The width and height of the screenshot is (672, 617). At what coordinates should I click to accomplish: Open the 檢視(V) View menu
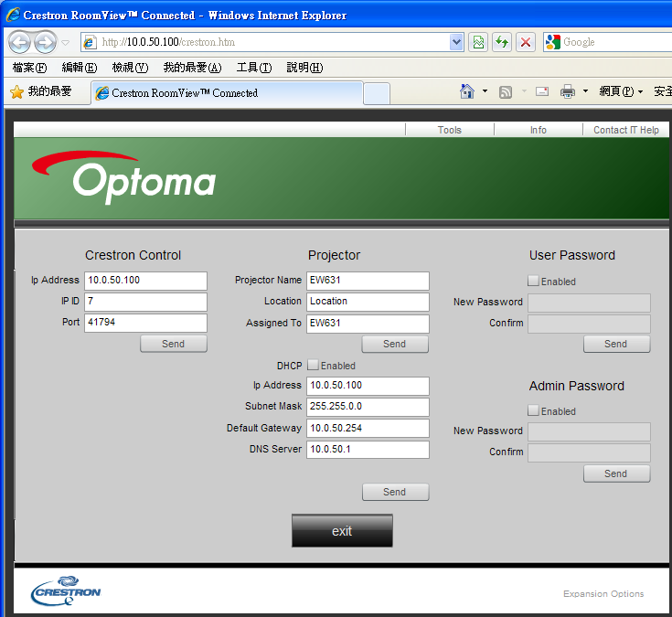pyautogui.click(x=130, y=68)
